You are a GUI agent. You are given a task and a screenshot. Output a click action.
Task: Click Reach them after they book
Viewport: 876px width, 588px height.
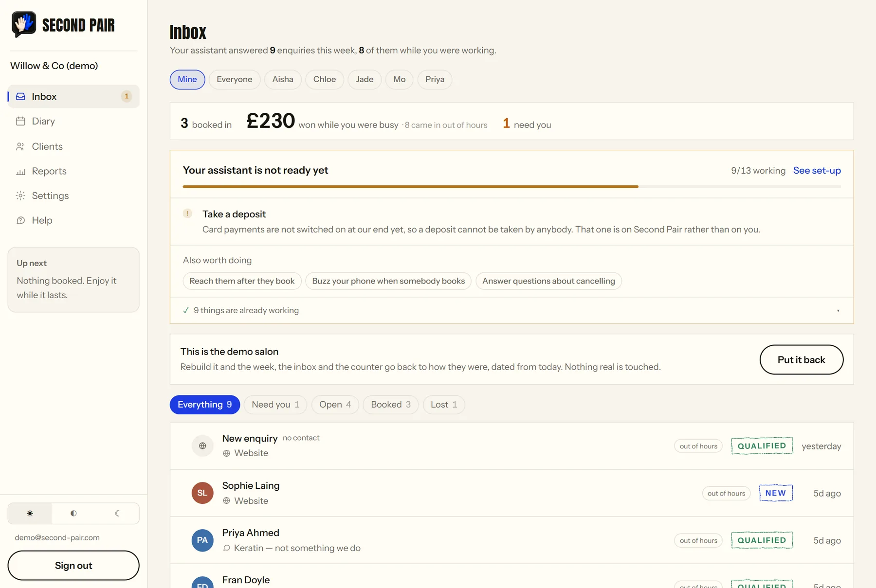[x=242, y=281]
